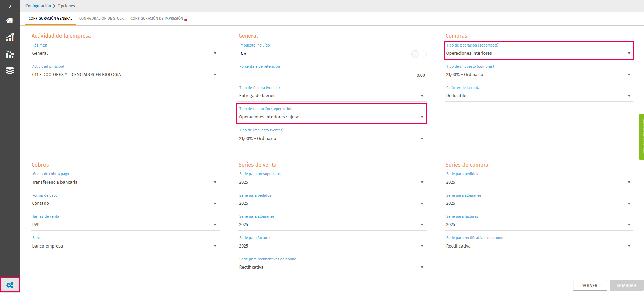Switch to Configuración General tab
Screen dimensions: 644x293
[x=50, y=18]
